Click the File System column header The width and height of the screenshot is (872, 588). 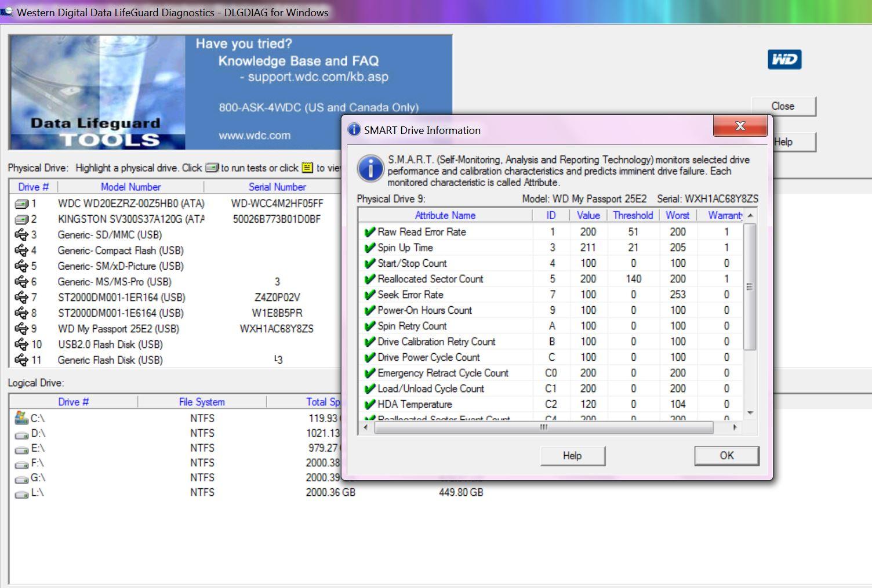pyautogui.click(x=202, y=402)
